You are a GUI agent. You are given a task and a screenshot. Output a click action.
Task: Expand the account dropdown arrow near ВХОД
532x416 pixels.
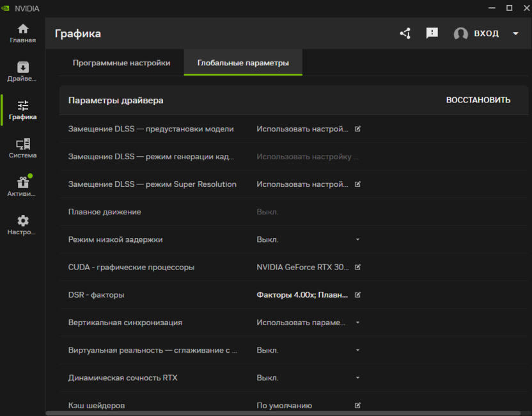(515, 34)
